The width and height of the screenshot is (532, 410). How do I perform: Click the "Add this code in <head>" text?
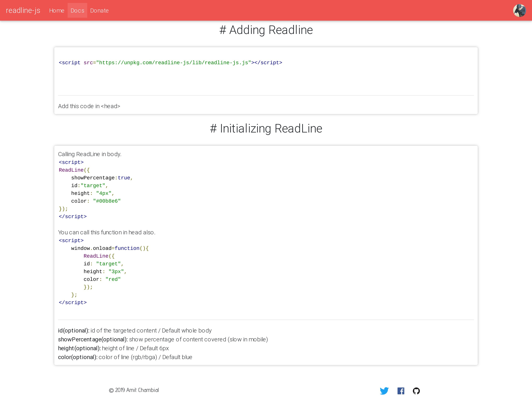(x=89, y=106)
